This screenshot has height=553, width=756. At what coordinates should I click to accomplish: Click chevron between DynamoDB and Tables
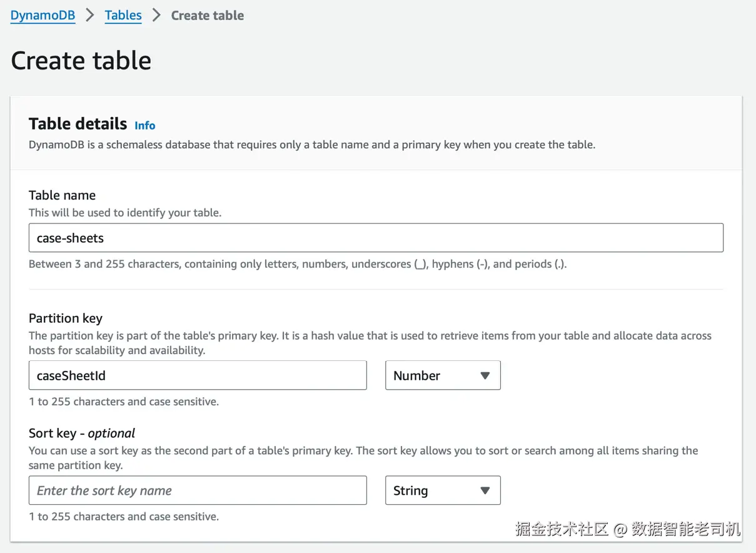90,16
